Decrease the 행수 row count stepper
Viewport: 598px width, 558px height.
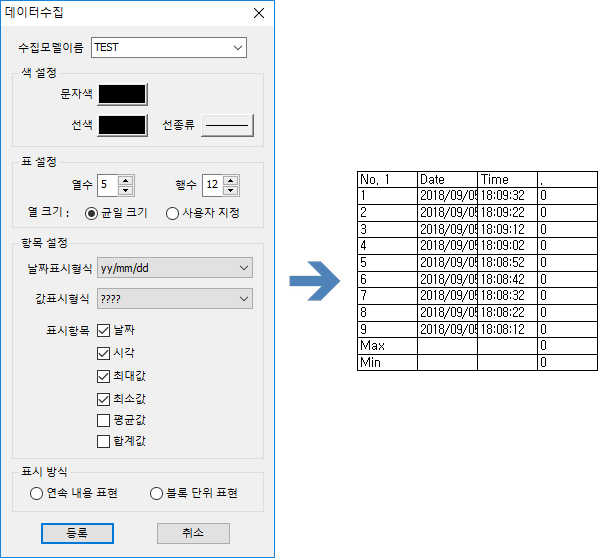click(x=230, y=190)
